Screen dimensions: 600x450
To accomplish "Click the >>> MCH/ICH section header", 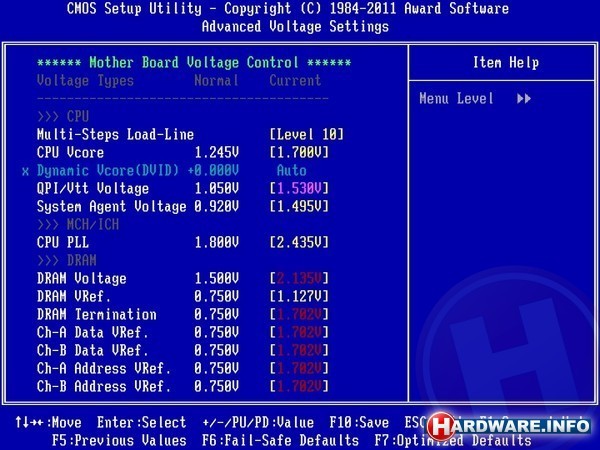I will pyautogui.click(x=78, y=225).
